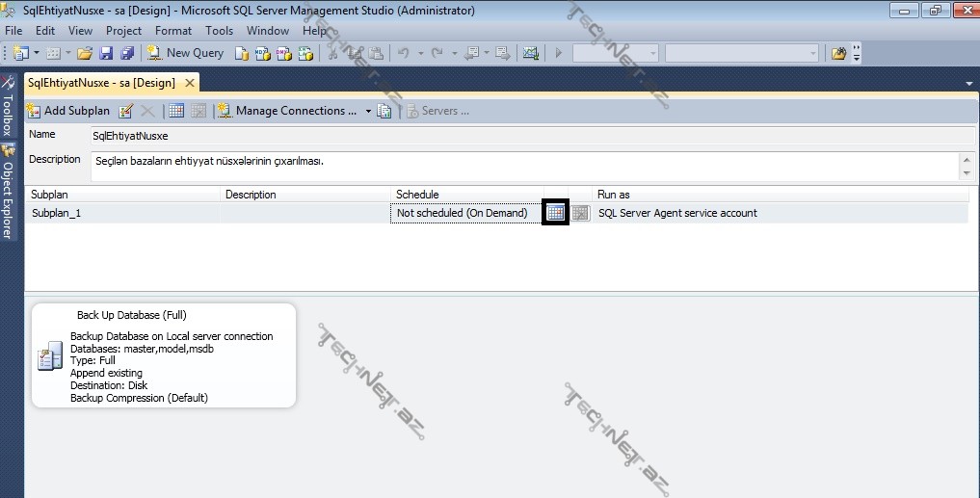This screenshot has width=980, height=498.
Task: Click the Reporting and Logging icon
Action: 384,111
